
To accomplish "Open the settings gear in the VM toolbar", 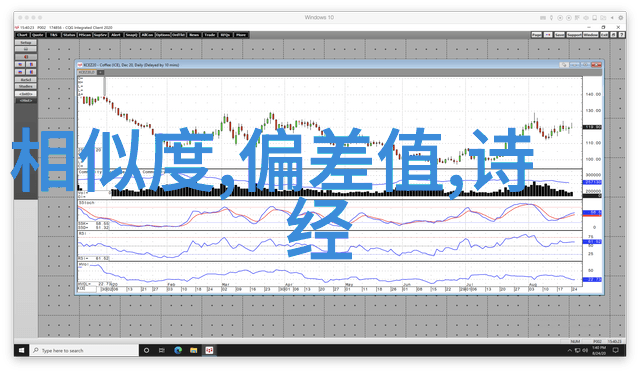I will click(621, 18).
